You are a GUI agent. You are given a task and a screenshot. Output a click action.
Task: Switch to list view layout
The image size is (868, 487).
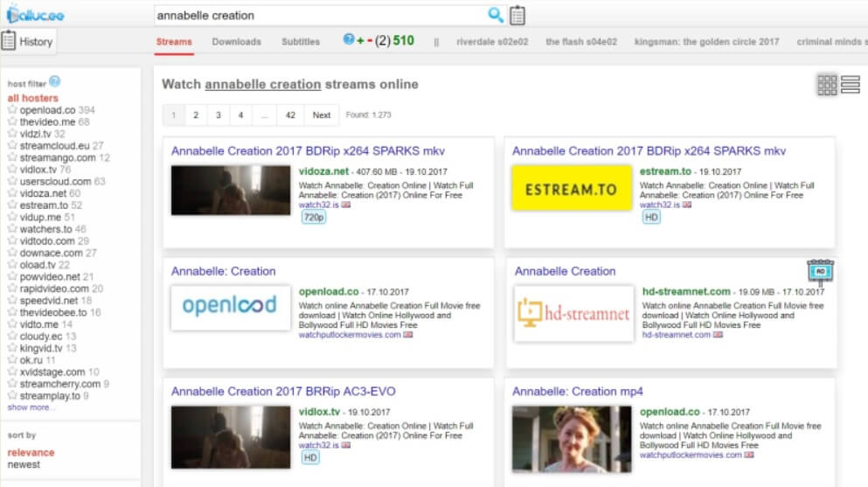coord(851,85)
